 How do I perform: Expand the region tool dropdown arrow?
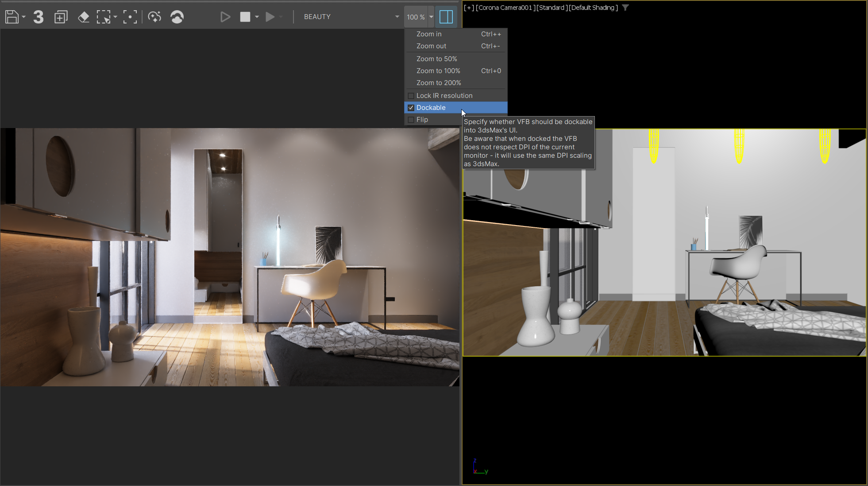[x=116, y=17]
